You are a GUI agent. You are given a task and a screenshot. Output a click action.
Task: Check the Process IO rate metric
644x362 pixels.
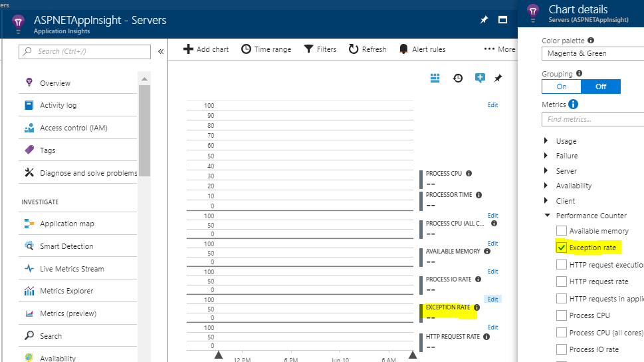[x=562, y=349]
